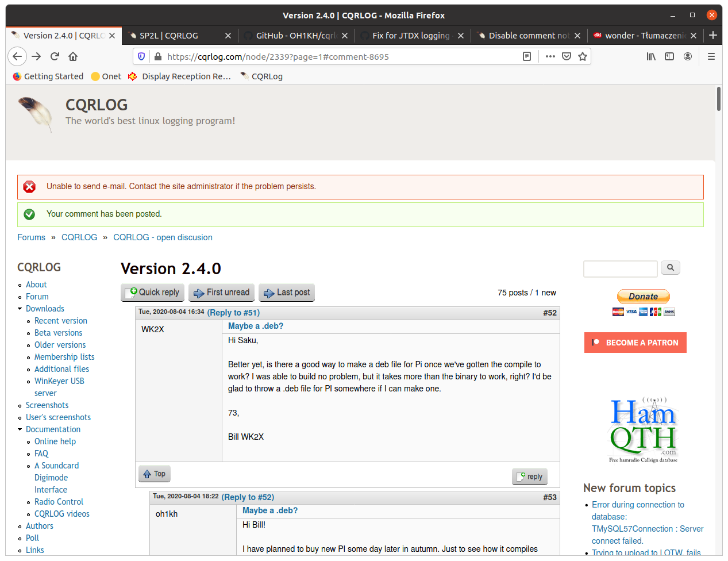Close the Fix for JTDX logging tab
The image size is (728, 561).
(x=461, y=36)
